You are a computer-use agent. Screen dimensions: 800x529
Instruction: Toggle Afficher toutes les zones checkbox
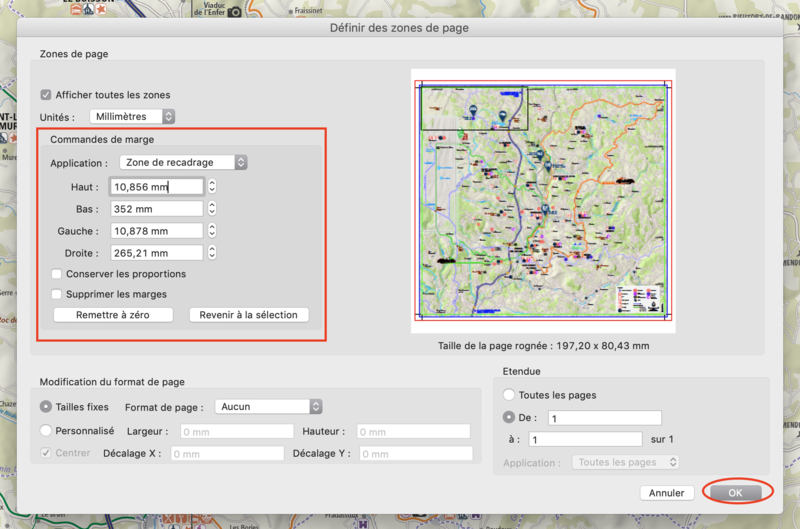[46, 95]
